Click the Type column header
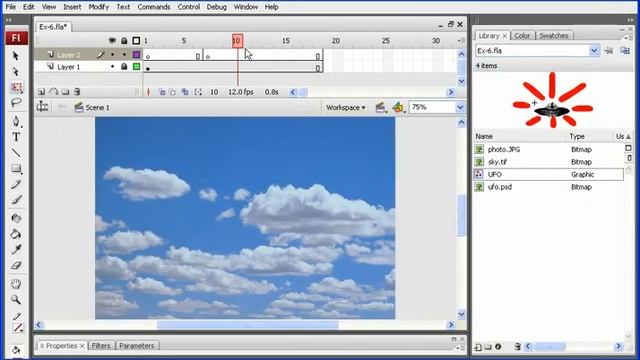 point(590,136)
